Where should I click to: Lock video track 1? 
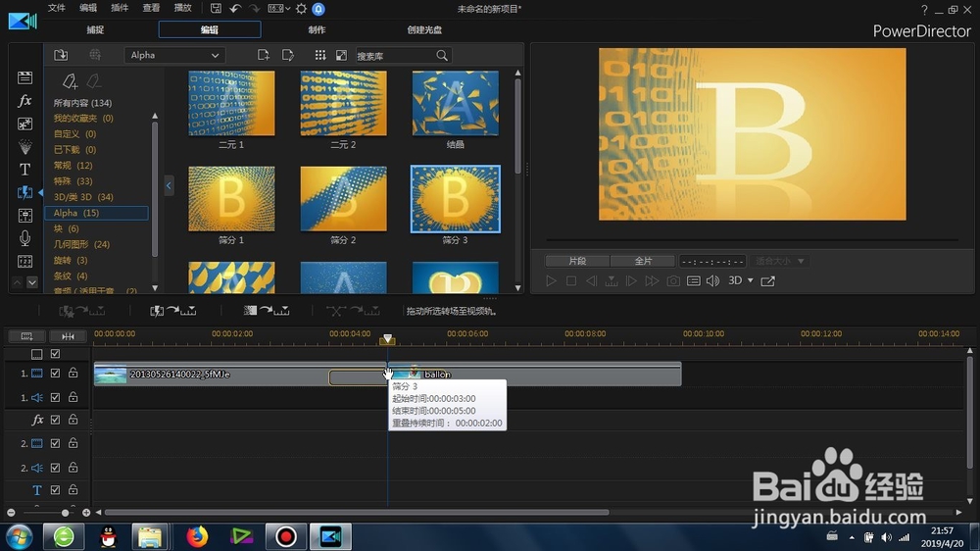pyautogui.click(x=73, y=373)
